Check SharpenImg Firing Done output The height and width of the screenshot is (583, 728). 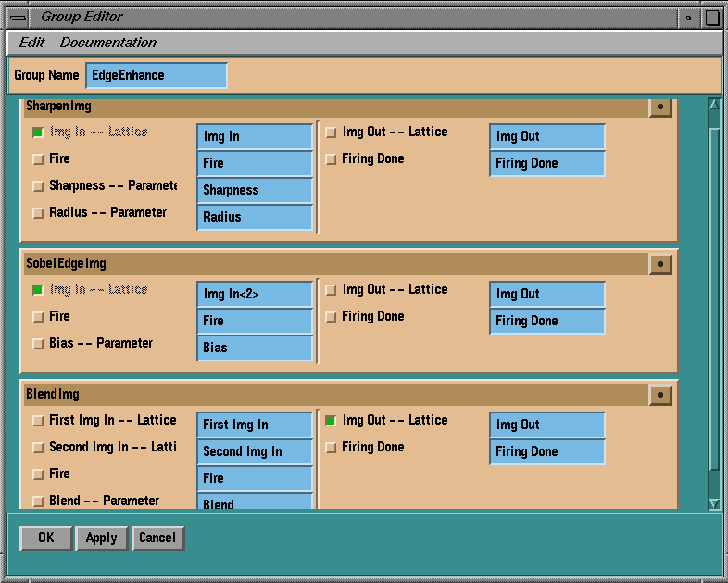click(331, 159)
